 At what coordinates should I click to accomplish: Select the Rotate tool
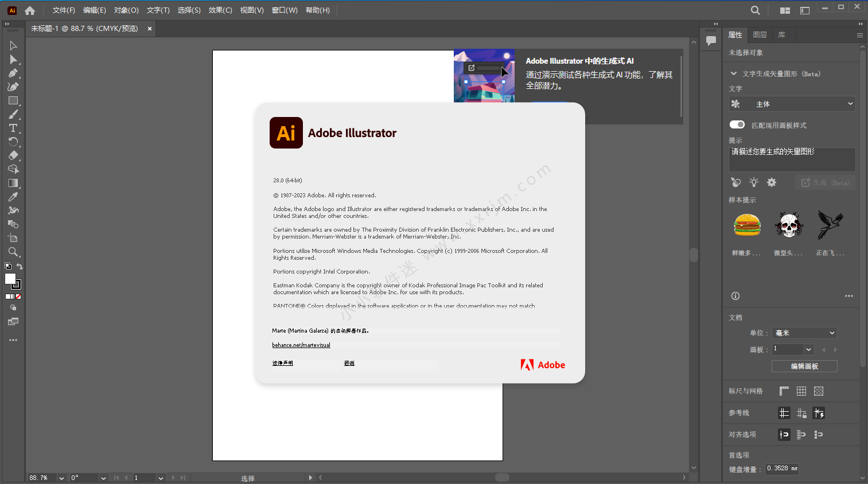[13, 142]
